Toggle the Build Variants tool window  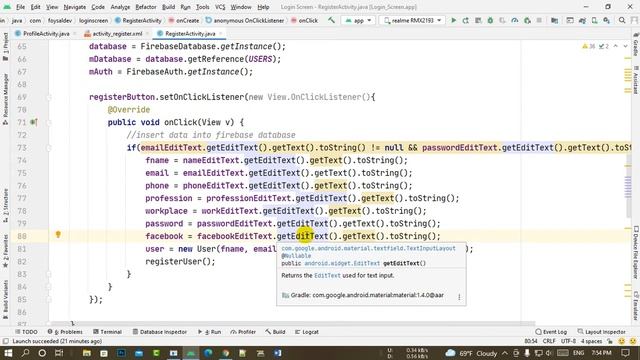pos(5,300)
